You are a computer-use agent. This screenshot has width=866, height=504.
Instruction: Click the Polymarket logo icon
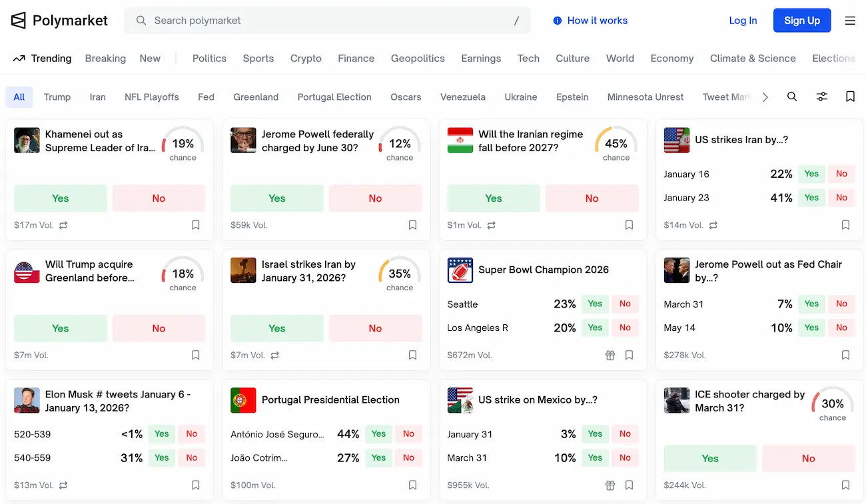[x=19, y=21]
